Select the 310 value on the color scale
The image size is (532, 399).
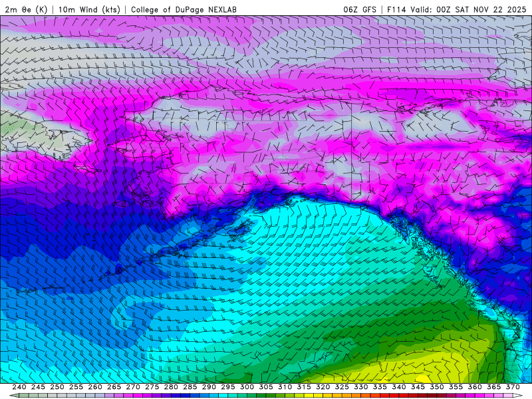pyautogui.click(x=285, y=387)
